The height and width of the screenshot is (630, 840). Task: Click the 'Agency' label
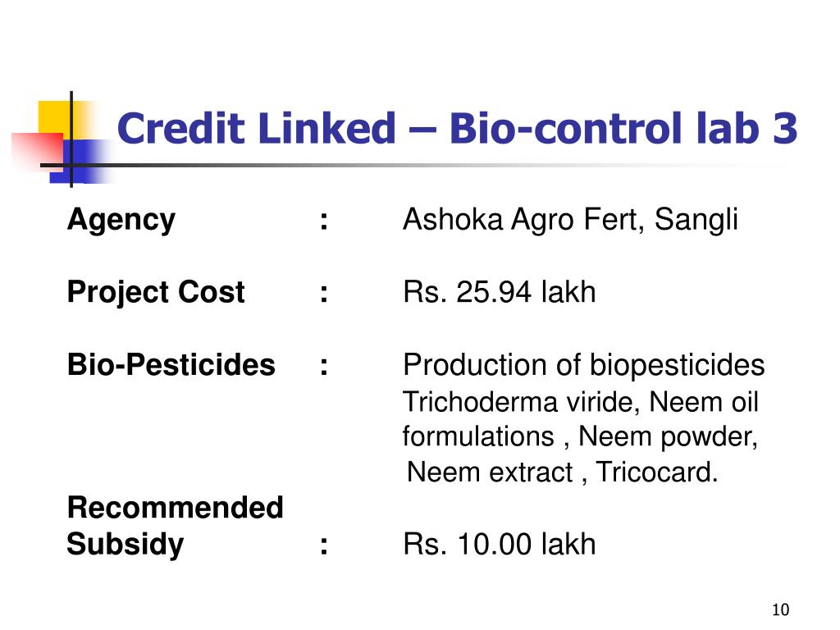(121, 220)
